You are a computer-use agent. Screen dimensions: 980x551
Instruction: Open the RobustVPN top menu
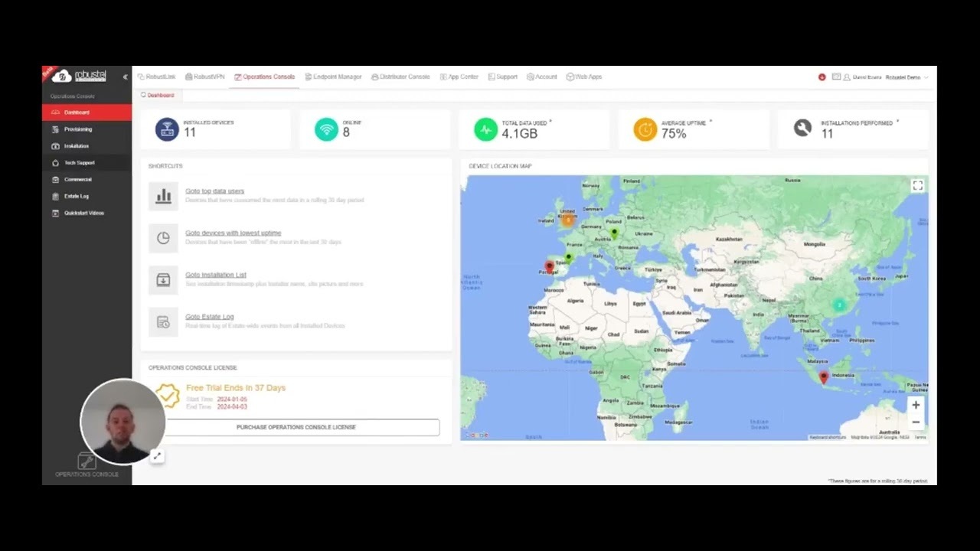[x=205, y=77]
